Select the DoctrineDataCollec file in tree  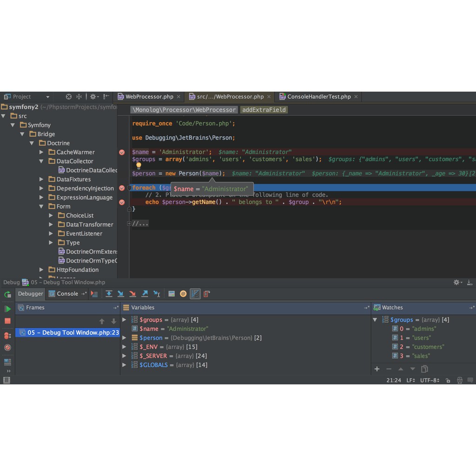coord(87,170)
